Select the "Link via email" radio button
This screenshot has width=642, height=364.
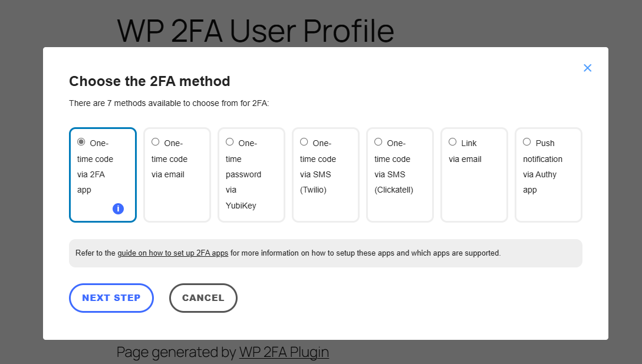(452, 141)
